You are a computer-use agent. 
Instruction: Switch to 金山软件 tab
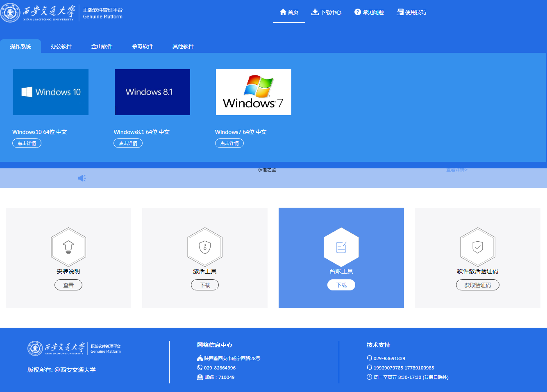coord(102,46)
